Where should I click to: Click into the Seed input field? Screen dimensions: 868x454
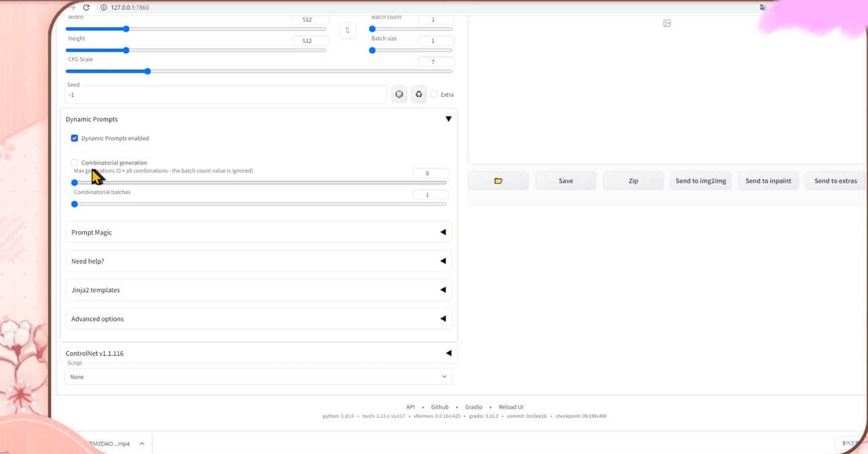226,95
